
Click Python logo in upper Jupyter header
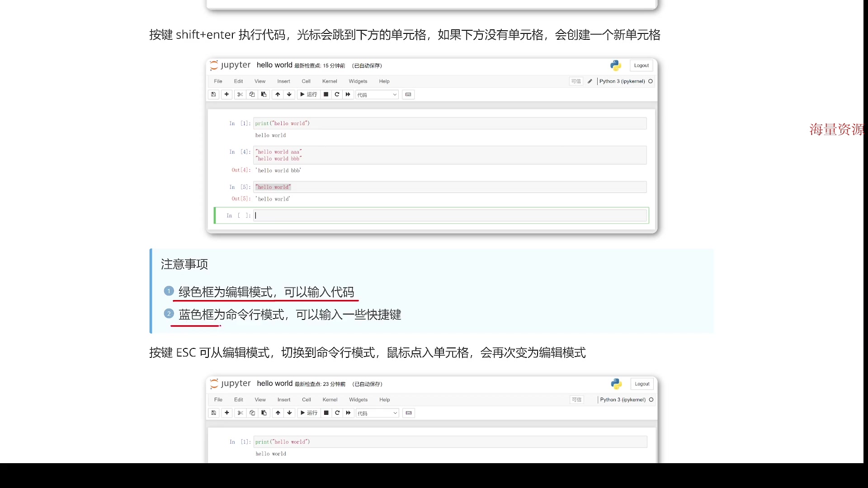(616, 66)
